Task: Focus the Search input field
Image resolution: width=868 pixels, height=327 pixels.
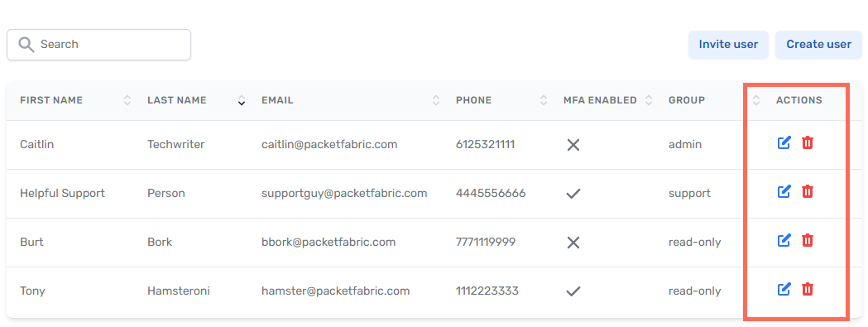Action: (x=99, y=45)
